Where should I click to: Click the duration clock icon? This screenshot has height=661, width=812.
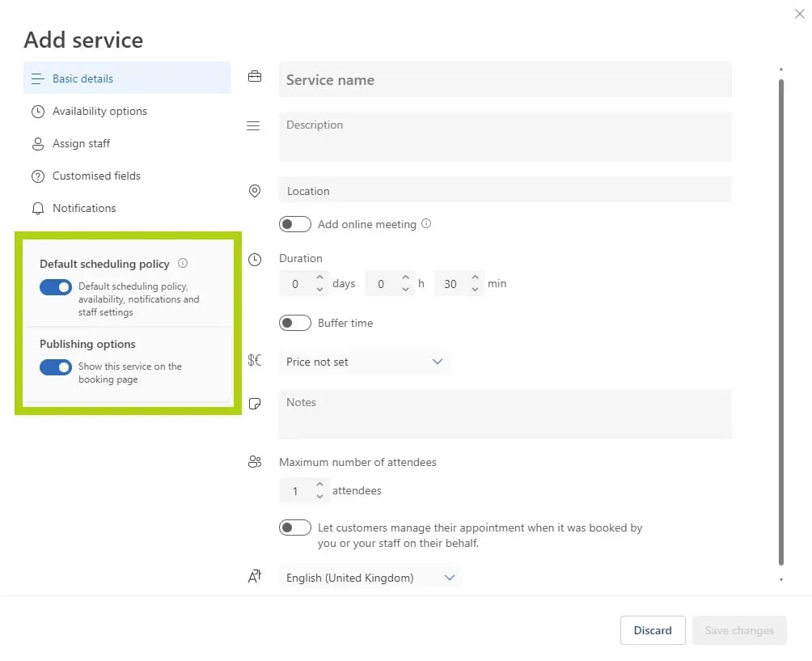point(255,259)
